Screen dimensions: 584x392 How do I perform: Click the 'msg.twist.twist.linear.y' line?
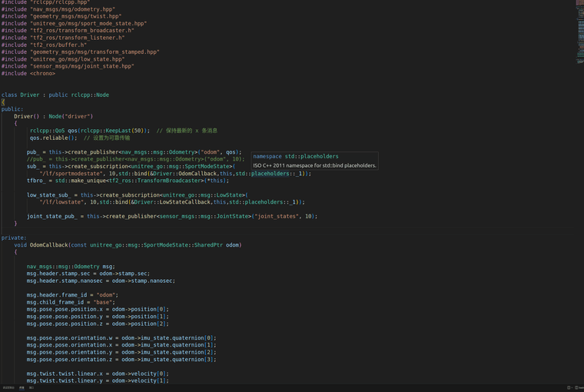tap(98, 381)
